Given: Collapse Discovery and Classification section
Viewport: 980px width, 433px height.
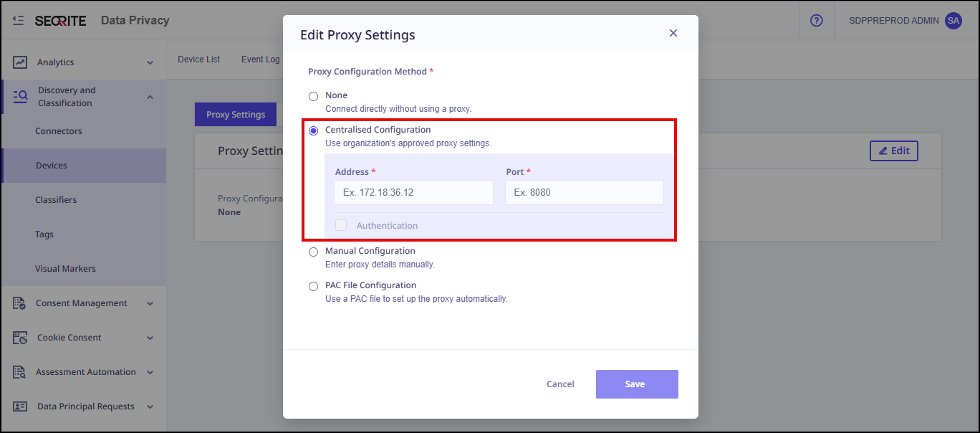Looking at the screenshot, I should point(150,97).
